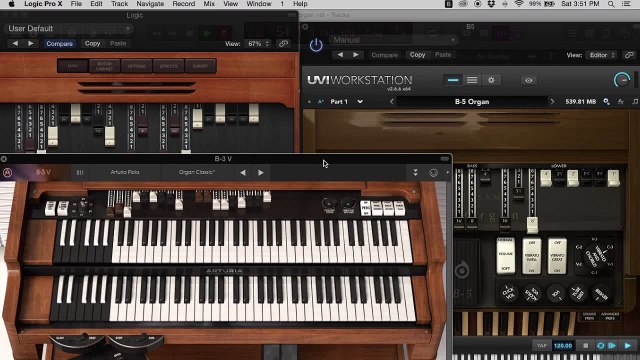Open the Mix menu
Viewport: 640px width, 360px height.
[209, 4]
